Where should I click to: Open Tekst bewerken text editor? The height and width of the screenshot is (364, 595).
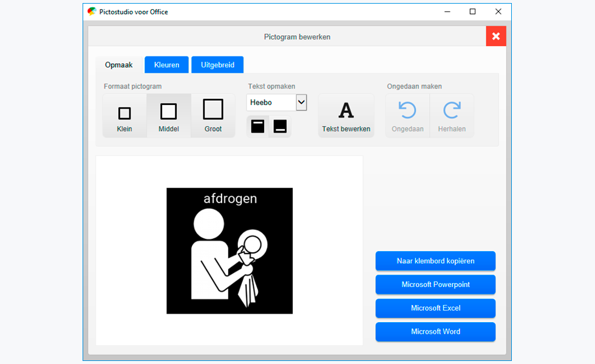(346, 116)
